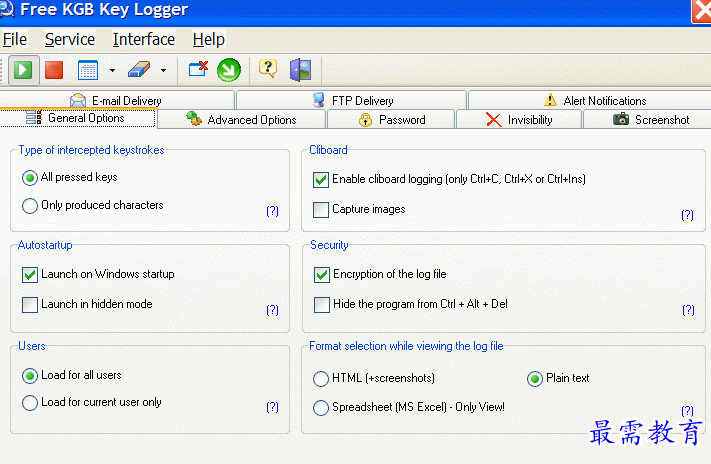
Task: Switch to FTP Delivery tab
Action: [352, 100]
